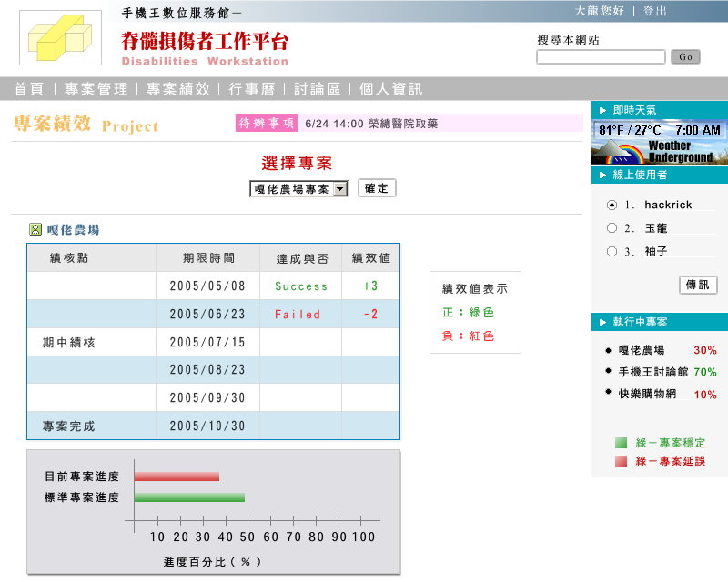Click the 傳訊 send message button
728x582 pixels.
click(698, 286)
